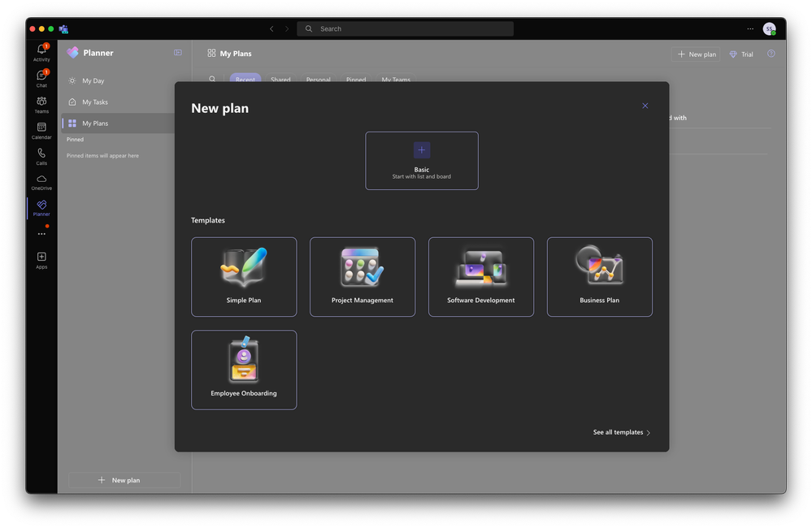Click the Planner logo in sidebar header
Viewport: 812px width, 528px height.
pos(73,52)
